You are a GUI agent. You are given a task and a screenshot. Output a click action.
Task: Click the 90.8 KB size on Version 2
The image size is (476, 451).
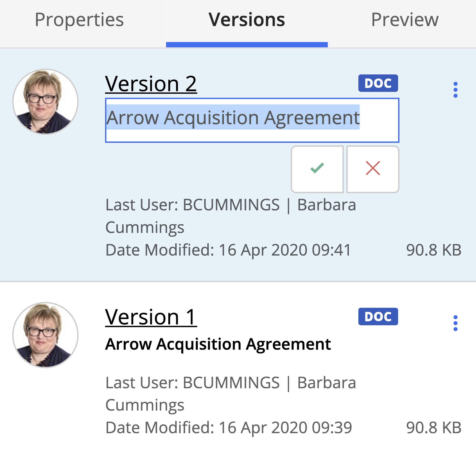433,250
